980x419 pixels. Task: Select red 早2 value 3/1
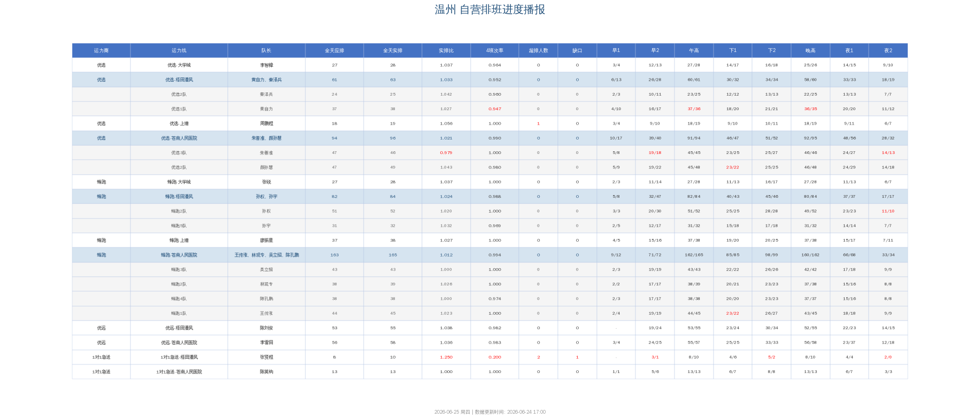[655, 357]
